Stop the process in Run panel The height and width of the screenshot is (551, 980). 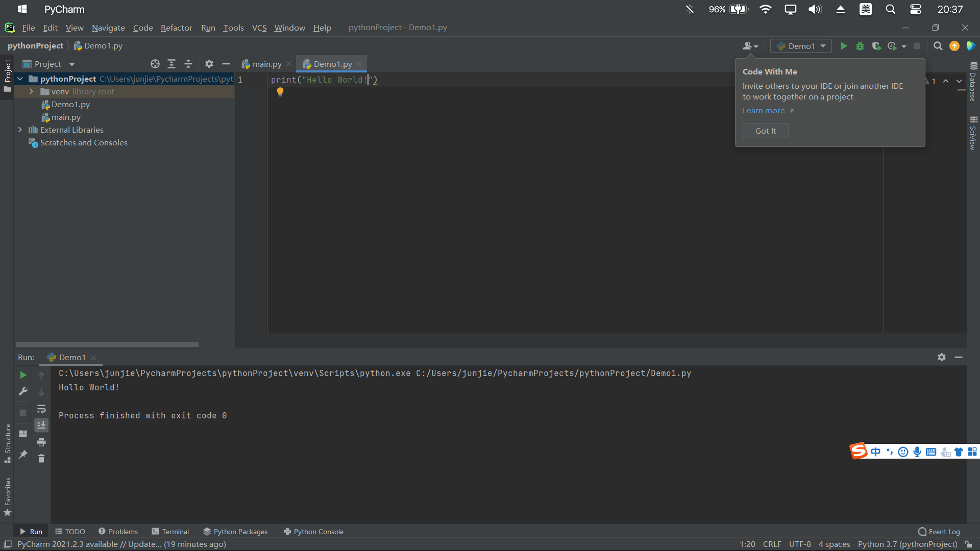pyautogui.click(x=23, y=412)
